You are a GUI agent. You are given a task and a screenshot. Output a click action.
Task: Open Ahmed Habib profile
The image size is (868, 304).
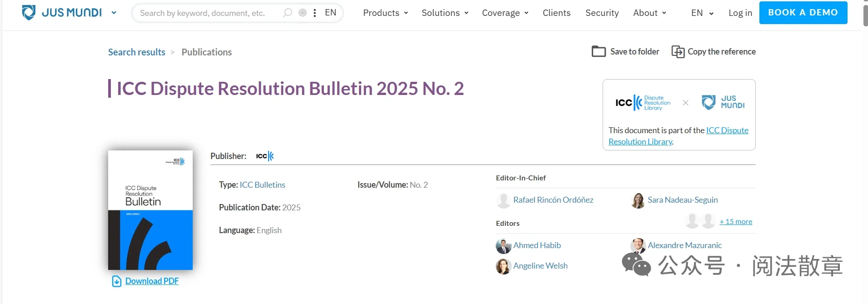click(x=537, y=245)
